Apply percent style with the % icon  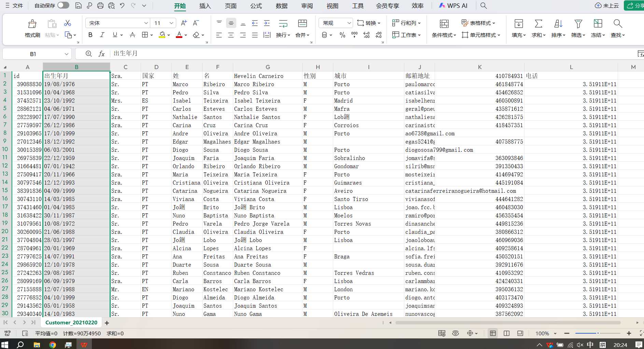point(342,35)
